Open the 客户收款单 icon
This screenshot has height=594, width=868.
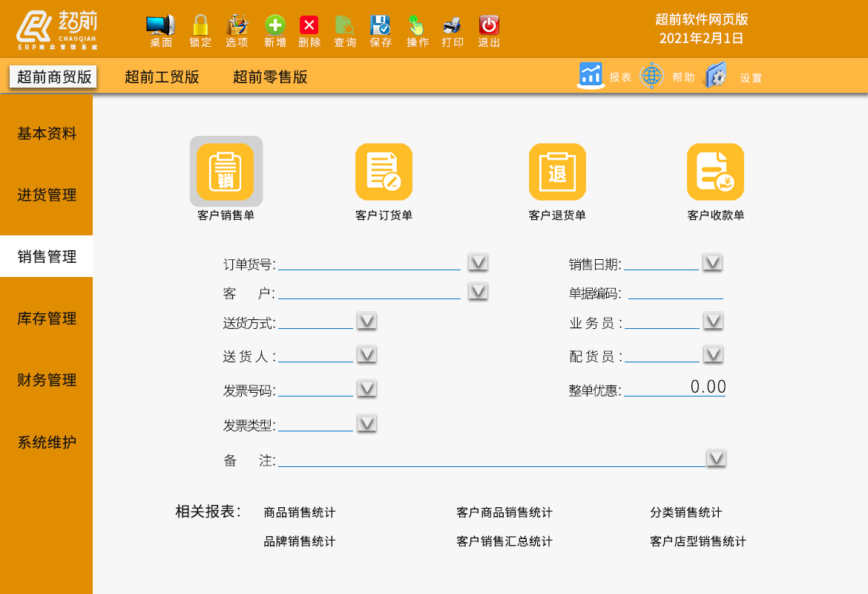click(715, 172)
